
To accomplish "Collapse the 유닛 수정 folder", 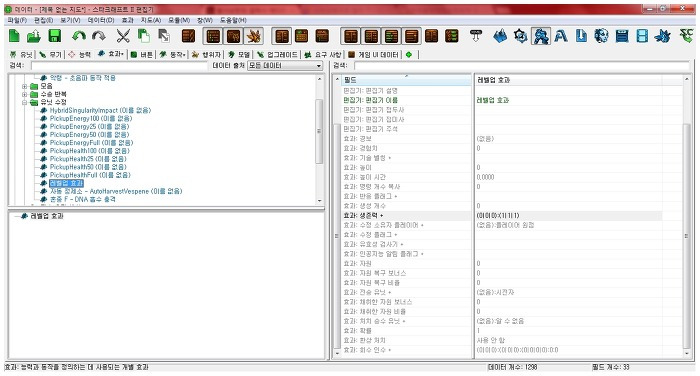I will pos(25,102).
